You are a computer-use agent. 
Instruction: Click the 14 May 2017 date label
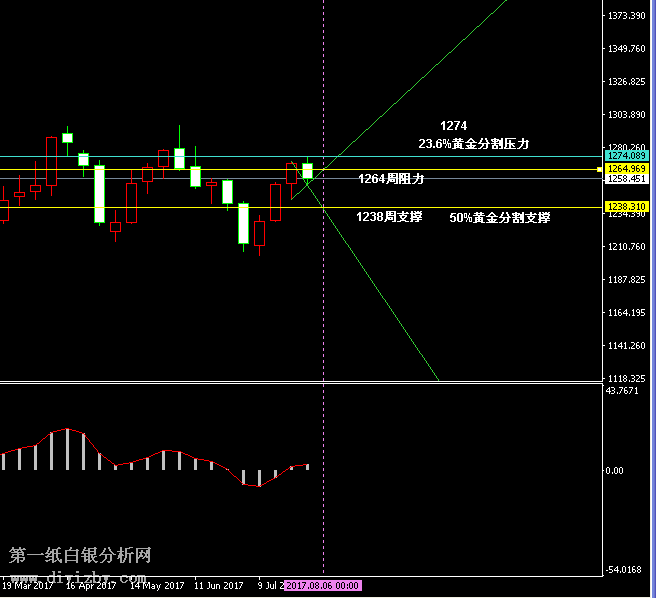click(x=157, y=586)
